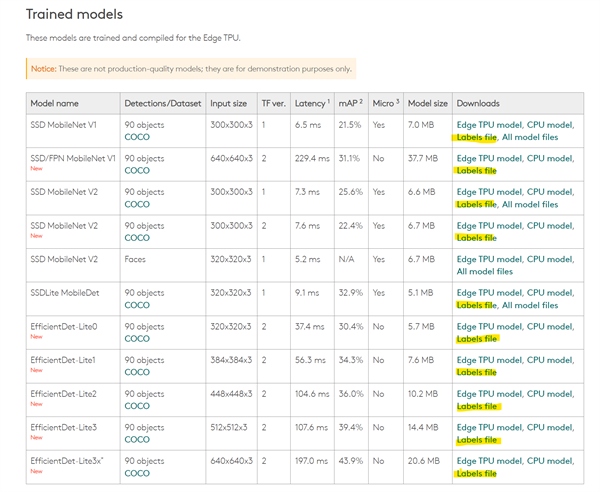Open CPU model link for SSD MobileNet V1

pyautogui.click(x=550, y=125)
